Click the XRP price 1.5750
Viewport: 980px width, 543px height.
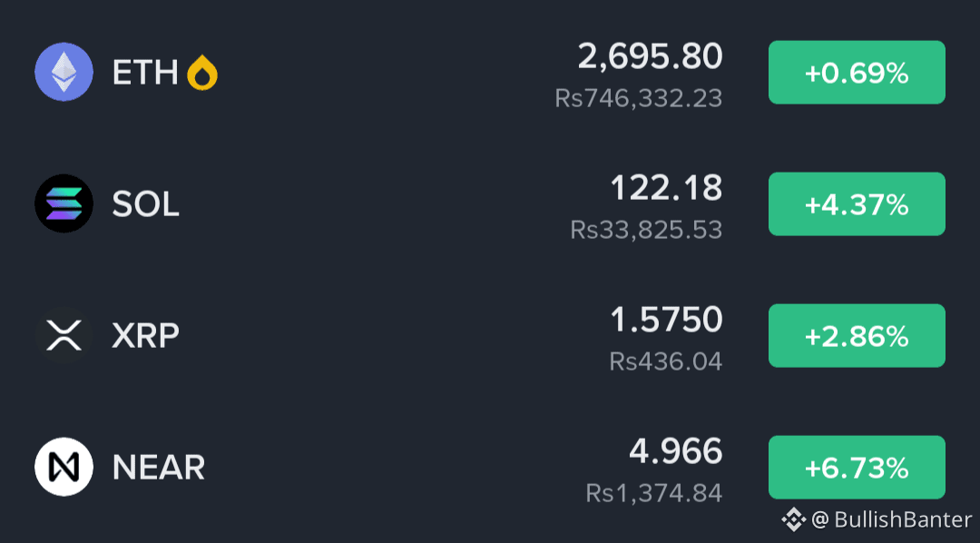pyautogui.click(x=666, y=320)
